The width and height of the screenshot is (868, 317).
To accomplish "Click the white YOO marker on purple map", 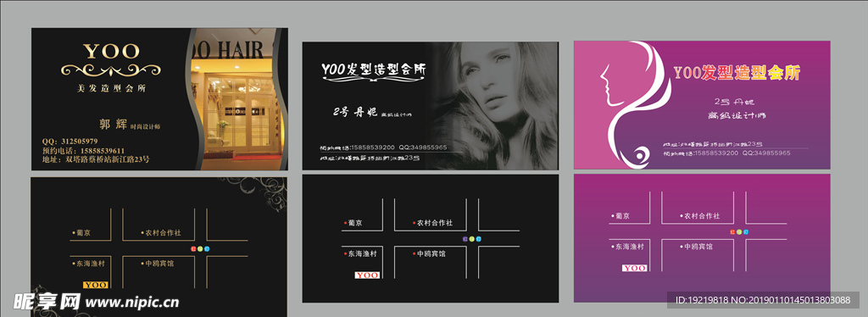I will pyautogui.click(x=634, y=268).
